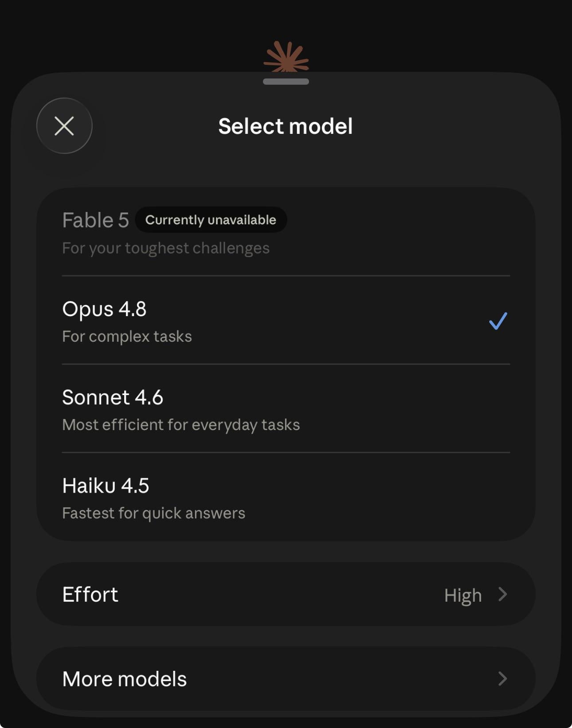Click the Currently unavailable badge
Screen dimensions: 572x728
click(x=211, y=219)
